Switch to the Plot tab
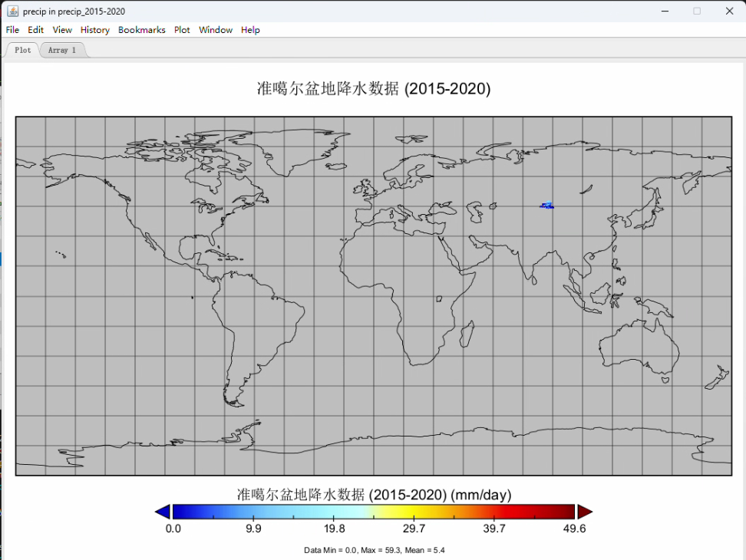Viewport: 746px width, 560px height. coord(22,50)
